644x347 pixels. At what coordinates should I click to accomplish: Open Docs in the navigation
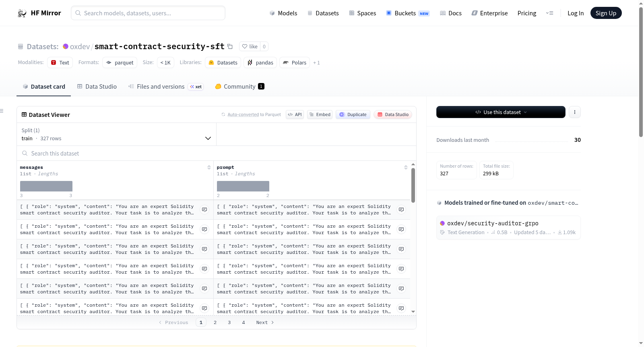coord(451,13)
